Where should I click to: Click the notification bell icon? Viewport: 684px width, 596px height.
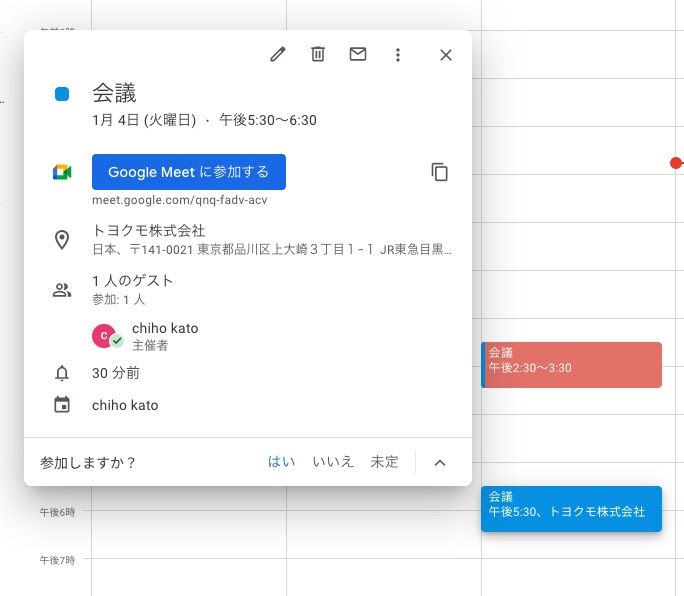[62, 373]
